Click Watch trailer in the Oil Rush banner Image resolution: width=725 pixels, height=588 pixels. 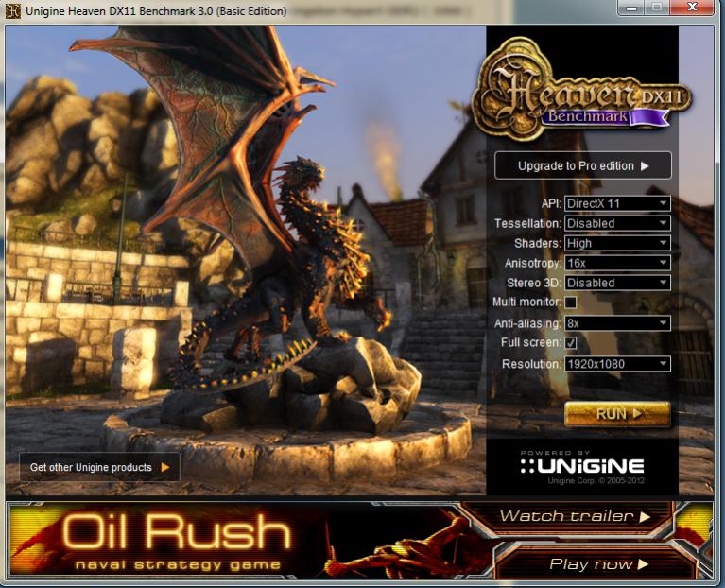(x=575, y=516)
